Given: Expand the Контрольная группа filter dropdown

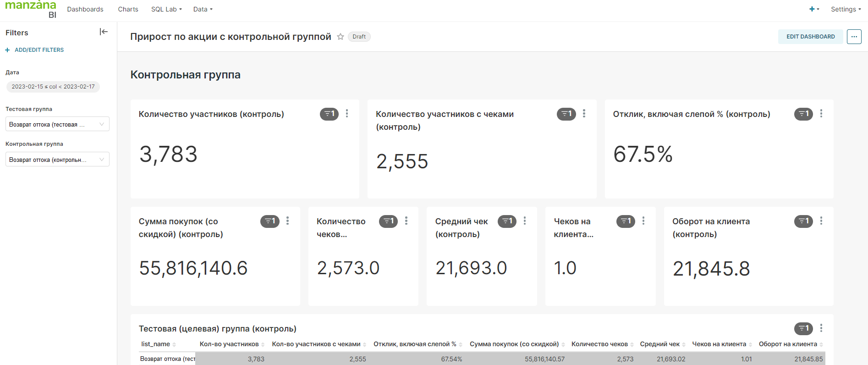Looking at the screenshot, I should click(57, 160).
